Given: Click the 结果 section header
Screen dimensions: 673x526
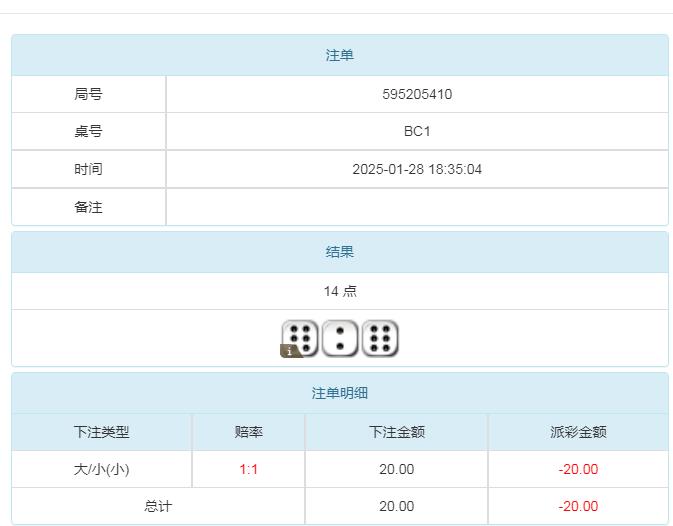Looking at the screenshot, I should coord(340,252).
